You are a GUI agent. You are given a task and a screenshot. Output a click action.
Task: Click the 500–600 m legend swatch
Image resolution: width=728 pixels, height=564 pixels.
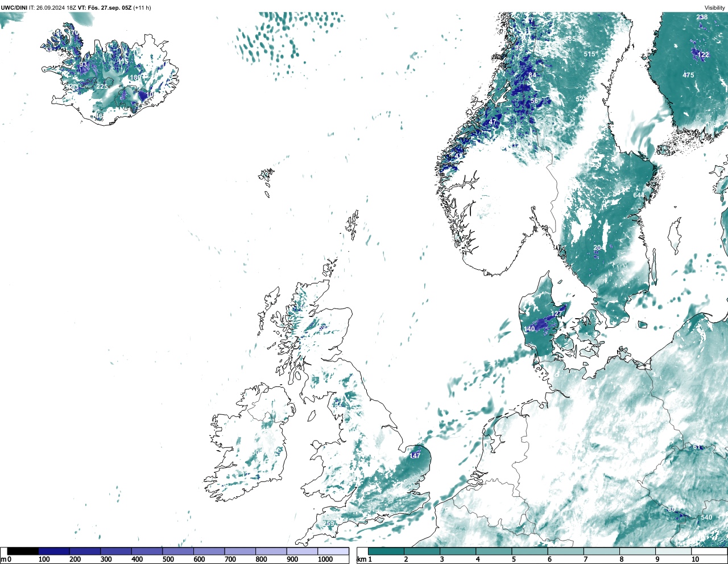[x=178, y=551]
